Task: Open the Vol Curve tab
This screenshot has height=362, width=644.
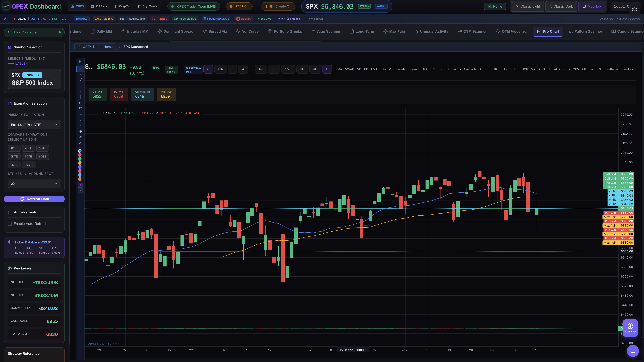Action: pos(247,31)
